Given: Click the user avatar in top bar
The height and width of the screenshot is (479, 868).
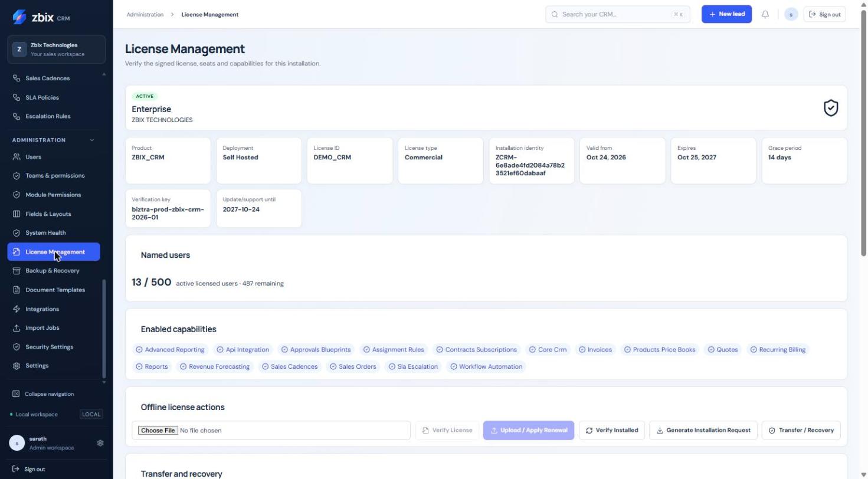Looking at the screenshot, I should point(791,14).
